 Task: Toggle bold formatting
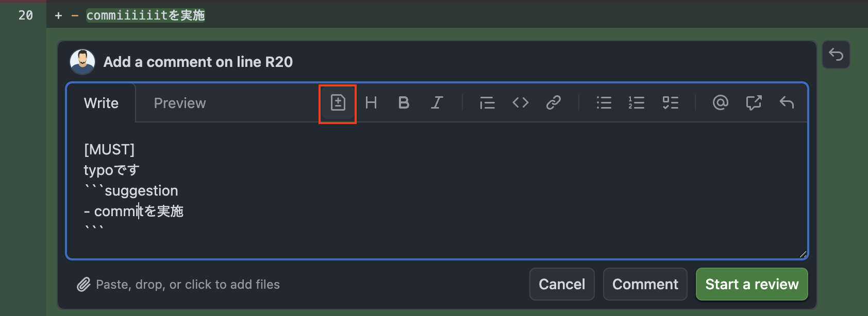pos(404,103)
